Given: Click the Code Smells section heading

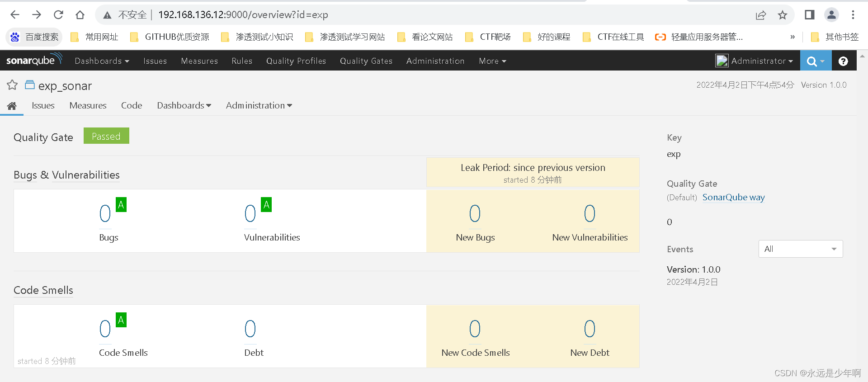Looking at the screenshot, I should point(43,290).
